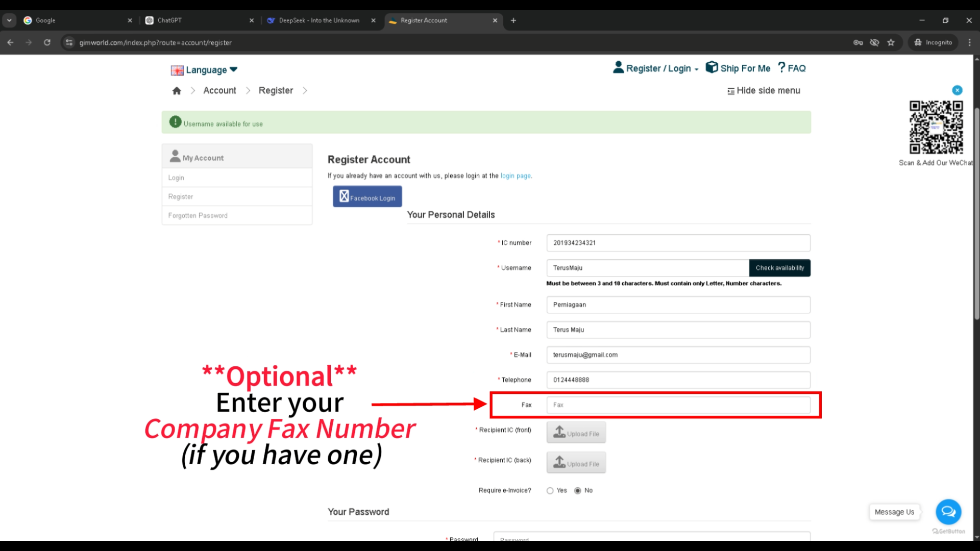The height and width of the screenshot is (551, 980).
Task: Open the Register / Login dropdown
Action: coord(656,68)
